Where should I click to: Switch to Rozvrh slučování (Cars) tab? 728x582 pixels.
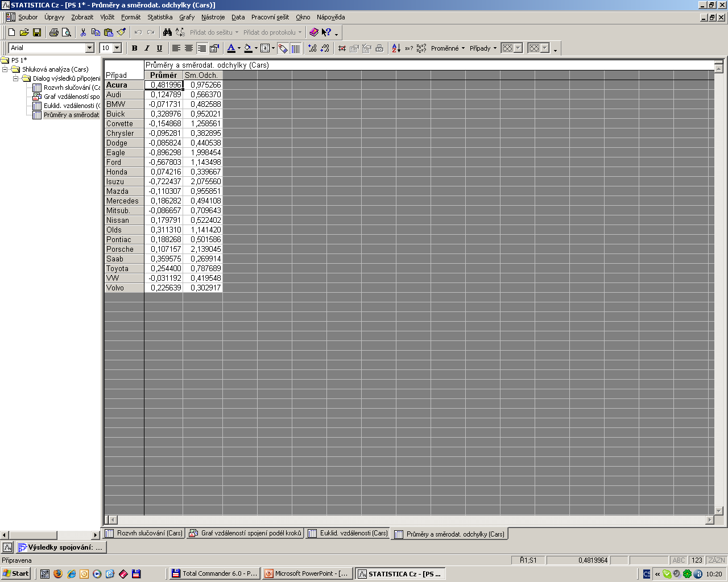(x=144, y=533)
